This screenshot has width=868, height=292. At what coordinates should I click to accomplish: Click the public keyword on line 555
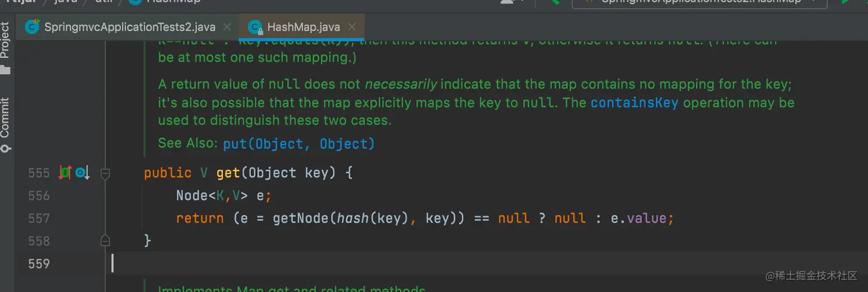(x=168, y=173)
